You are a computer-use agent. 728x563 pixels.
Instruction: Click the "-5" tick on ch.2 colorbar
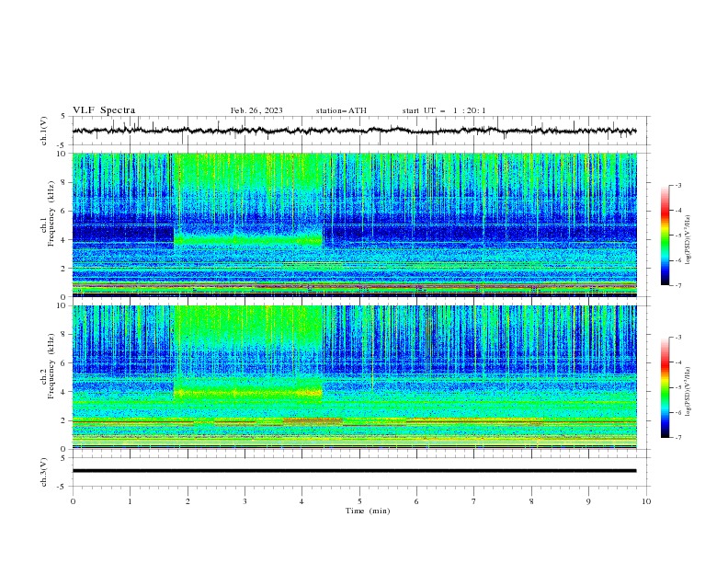tap(677, 387)
